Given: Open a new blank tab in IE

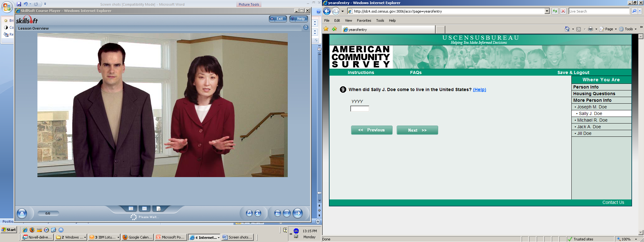Looking at the screenshot, I should [441, 30].
